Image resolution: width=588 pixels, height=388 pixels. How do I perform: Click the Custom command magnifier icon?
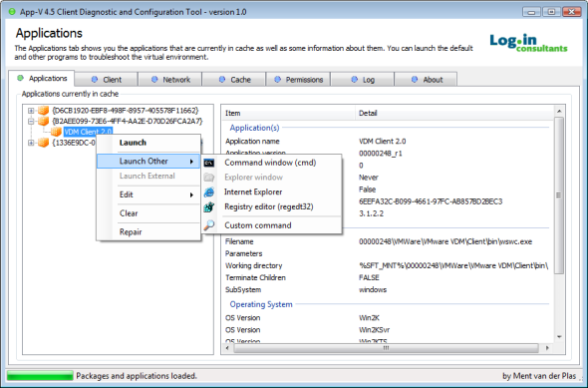pos(209,225)
